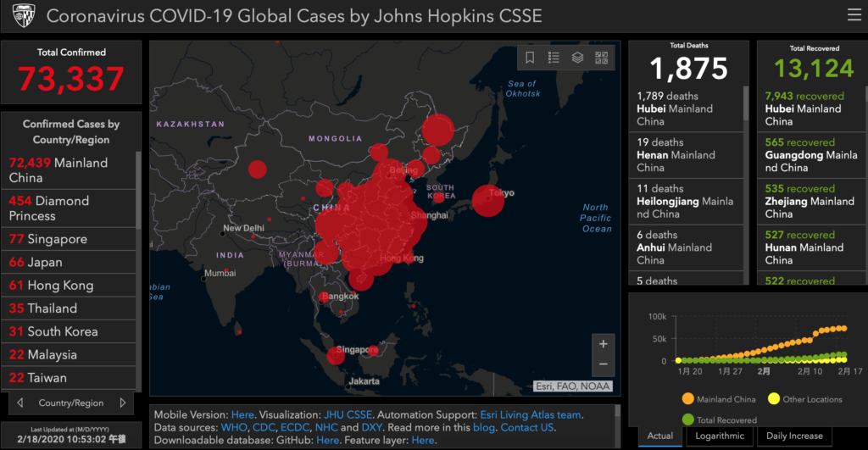Select Japan in country list

click(69, 263)
